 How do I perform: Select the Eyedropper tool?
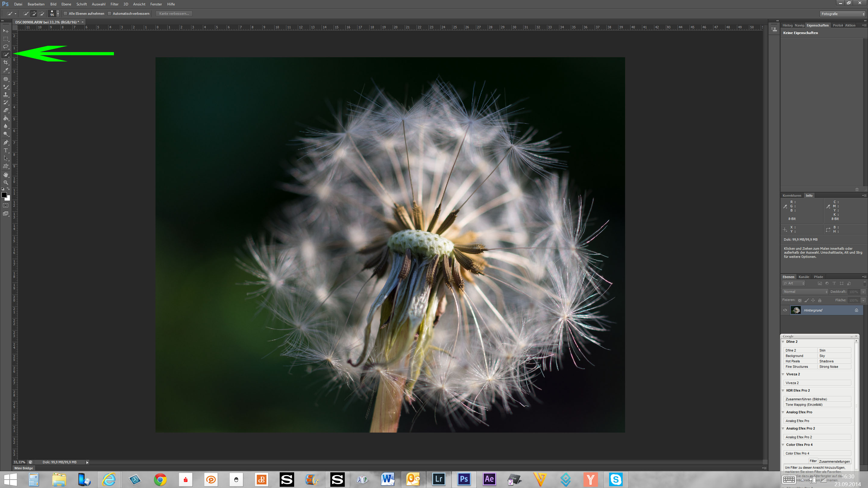coord(6,70)
